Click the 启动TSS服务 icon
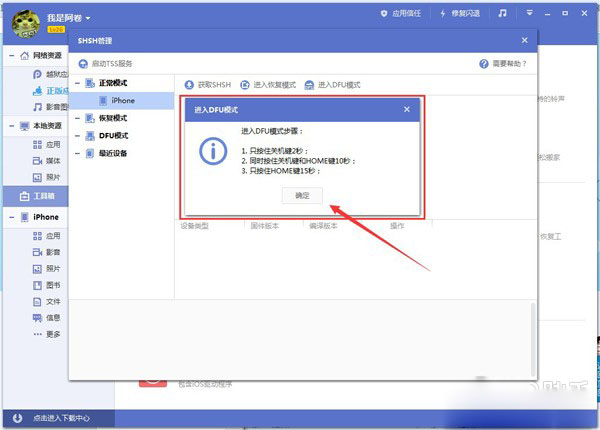 point(81,63)
